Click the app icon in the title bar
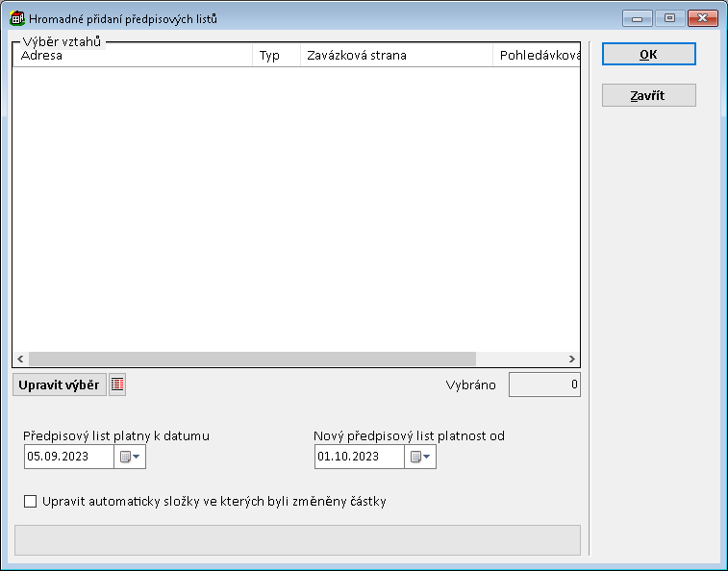728x571 pixels. 17,18
